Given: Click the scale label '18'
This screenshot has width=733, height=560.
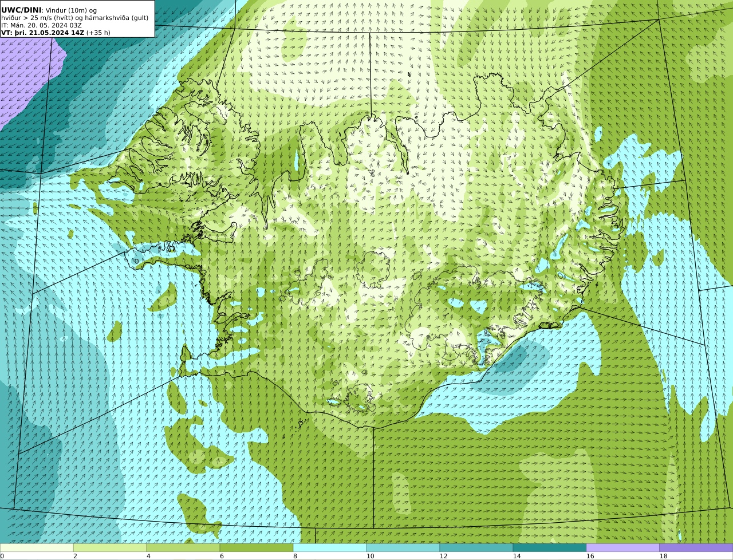Looking at the screenshot, I should [663, 556].
